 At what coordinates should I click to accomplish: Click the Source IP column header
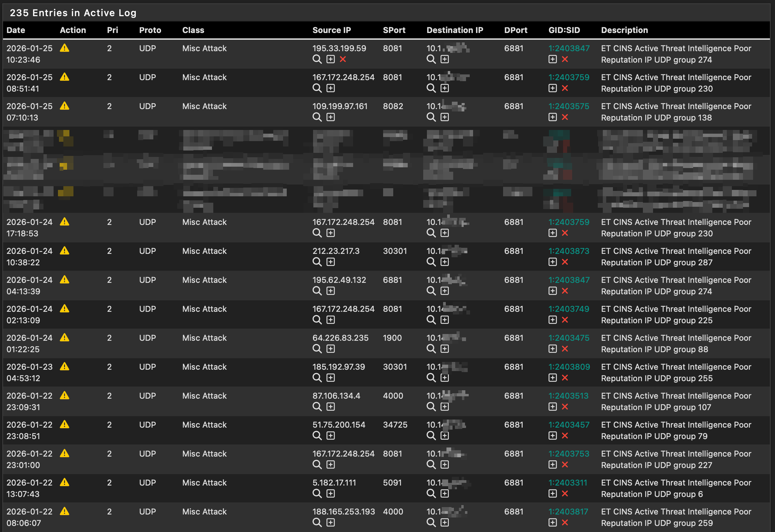332,30
